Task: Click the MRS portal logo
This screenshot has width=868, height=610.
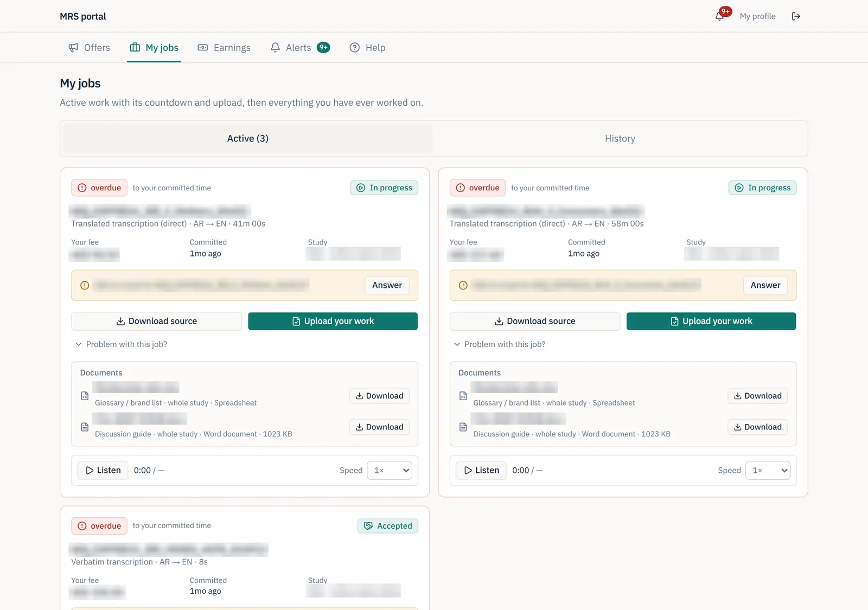Action: [x=83, y=16]
